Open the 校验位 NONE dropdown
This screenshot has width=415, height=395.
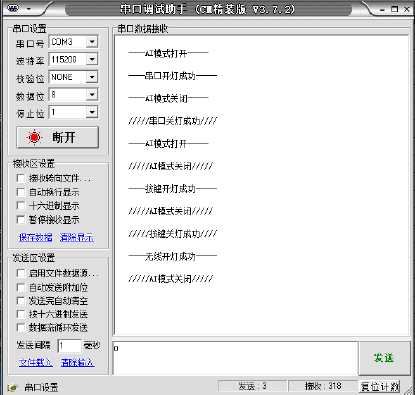pos(92,77)
